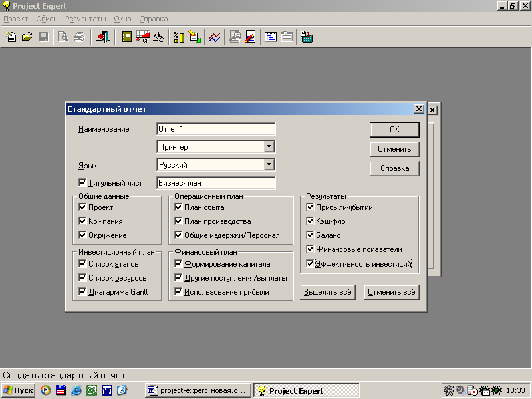Open the Gantt calendar plan icon
Screen dimensions: 532x399
(271, 37)
